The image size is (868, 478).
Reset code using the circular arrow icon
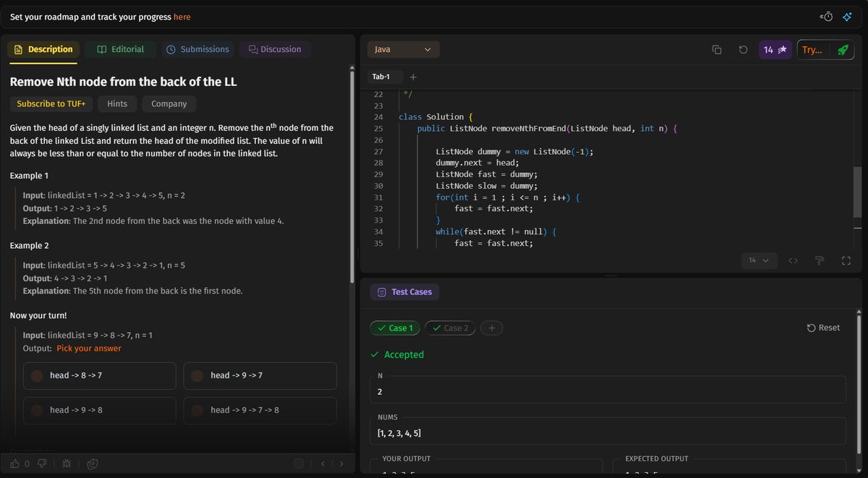(x=743, y=50)
